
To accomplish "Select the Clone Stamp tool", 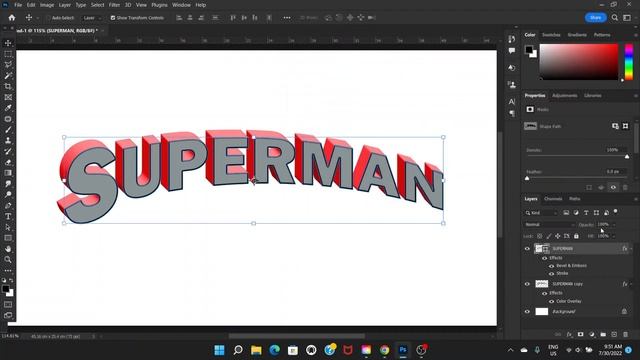I will pyautogui.click(x=8, y=140).
